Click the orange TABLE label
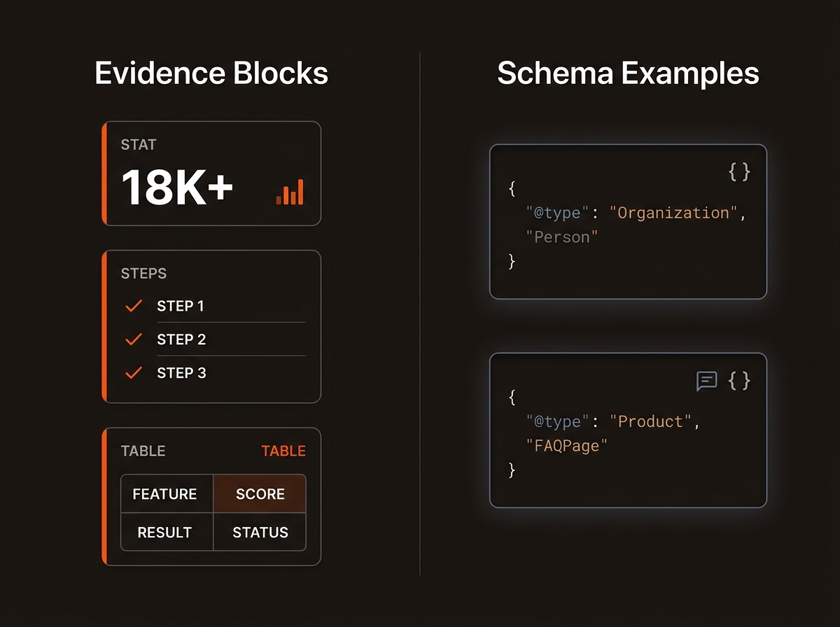Image resolution: width=840 pixels, height=627 pixels. click(283, 451)
